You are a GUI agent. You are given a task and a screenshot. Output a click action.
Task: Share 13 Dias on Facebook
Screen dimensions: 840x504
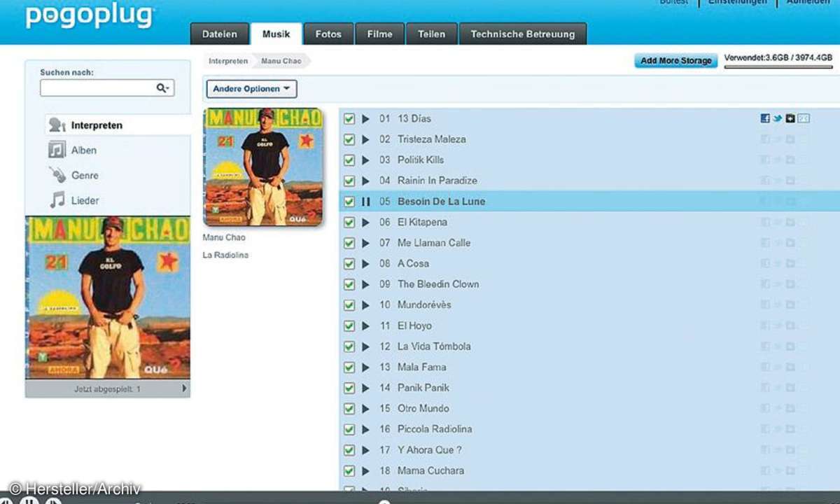pyautogui.click(x=765, y=118)
